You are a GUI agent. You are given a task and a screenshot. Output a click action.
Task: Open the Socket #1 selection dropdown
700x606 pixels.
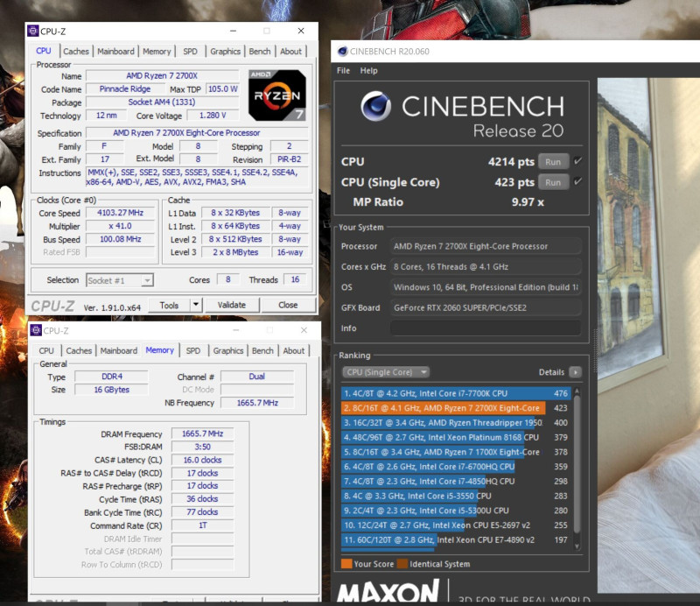120,280
